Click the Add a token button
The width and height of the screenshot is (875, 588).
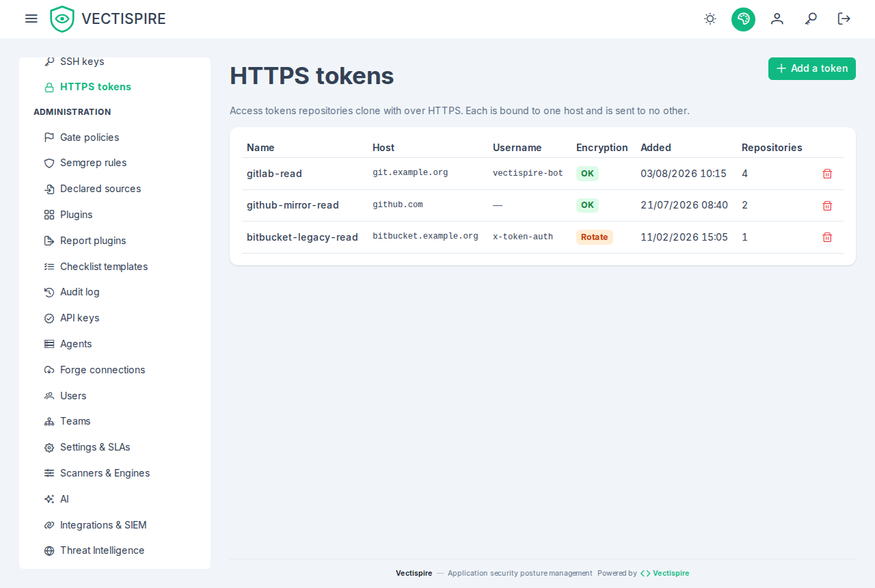coord(812,68)
